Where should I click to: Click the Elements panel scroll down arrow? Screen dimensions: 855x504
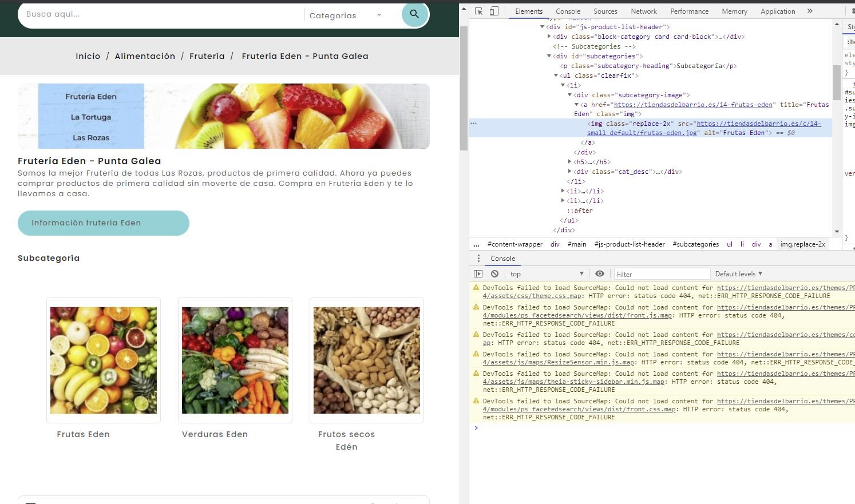tap(837, 232)
